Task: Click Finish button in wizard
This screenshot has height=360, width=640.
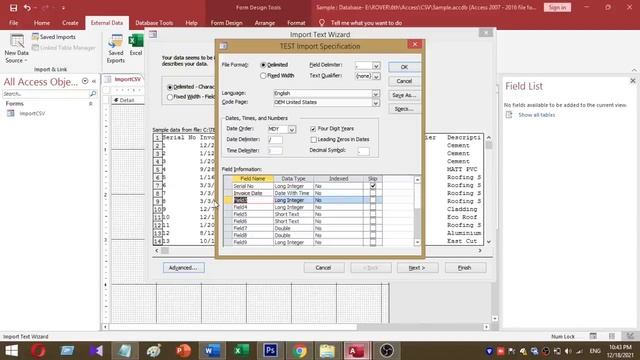Action: pyautogui.click(x=465, y=268)
